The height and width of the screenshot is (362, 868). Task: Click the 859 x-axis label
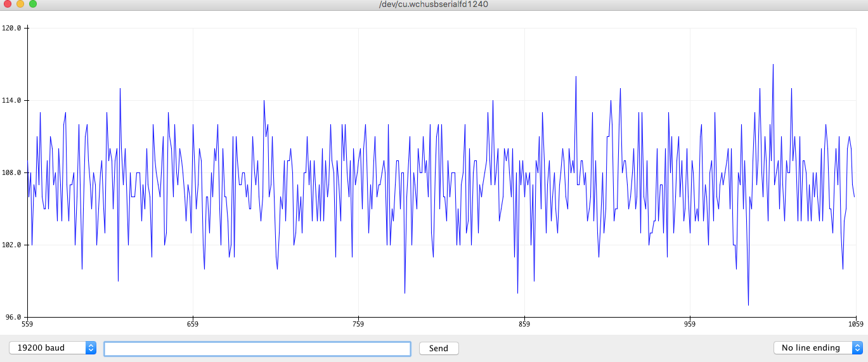click(x=524, y=324)
